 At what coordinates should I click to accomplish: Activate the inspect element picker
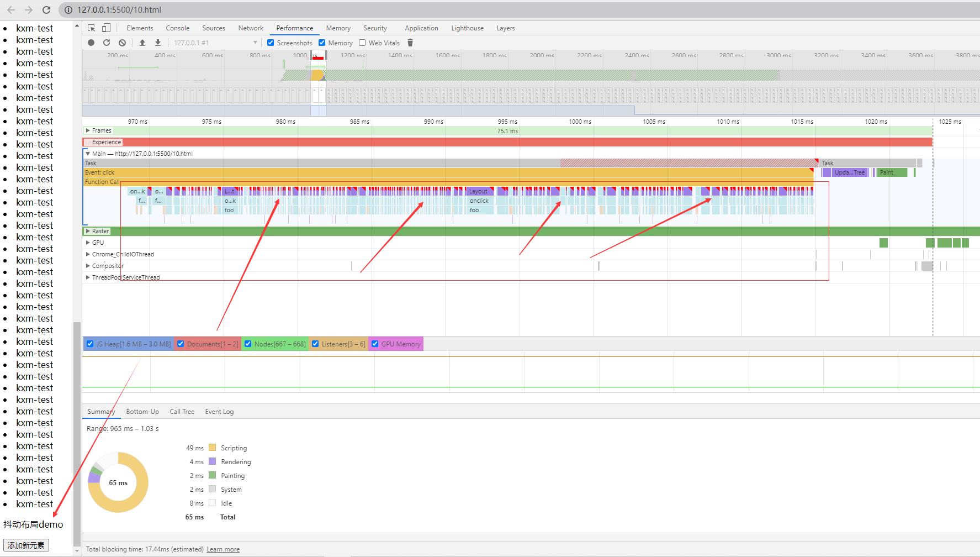click(92, 28)
